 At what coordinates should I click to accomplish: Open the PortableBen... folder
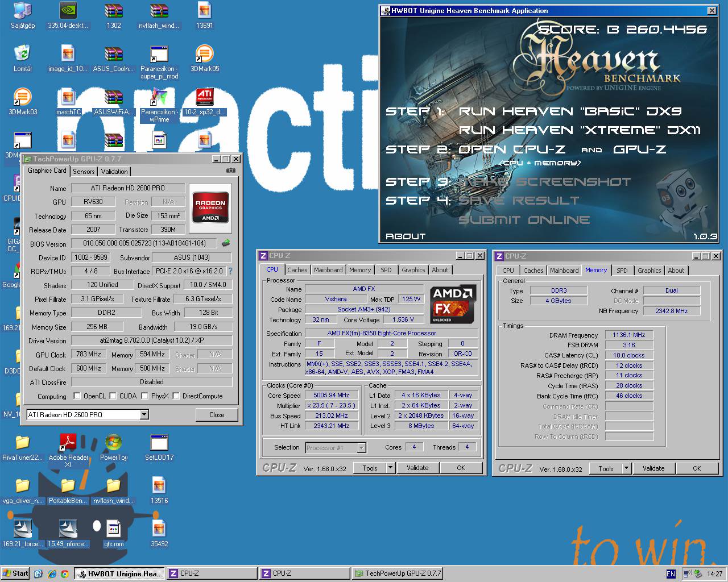tap(68, 490)
